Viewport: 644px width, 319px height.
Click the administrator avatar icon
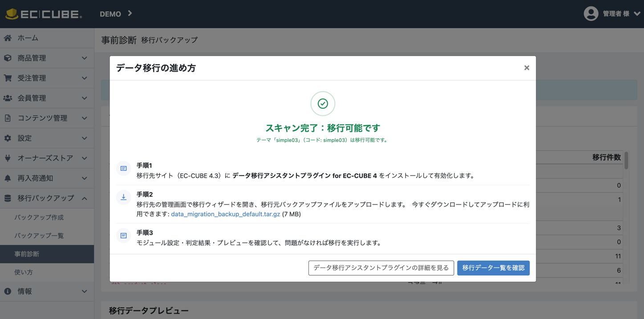point(591,14)
